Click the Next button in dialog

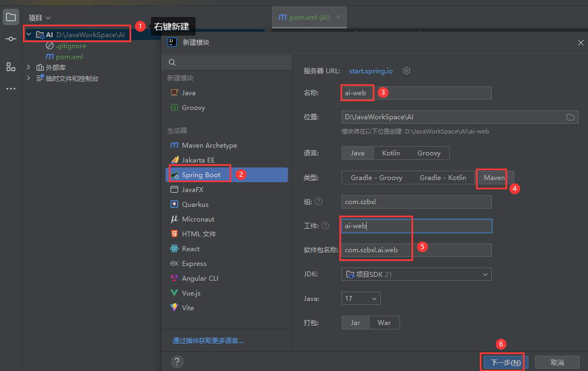coord(505,362)
